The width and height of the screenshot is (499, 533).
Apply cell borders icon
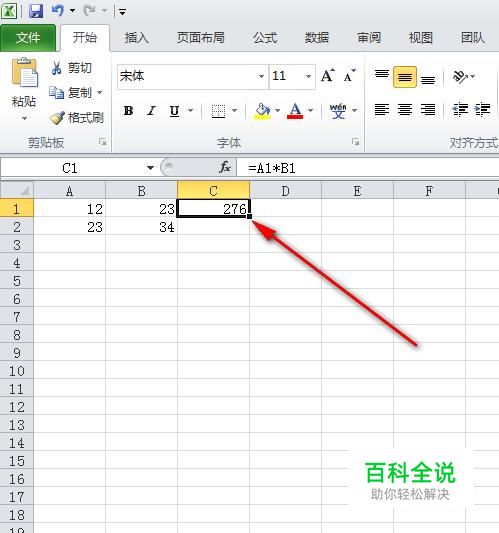[x=218, y=111]
